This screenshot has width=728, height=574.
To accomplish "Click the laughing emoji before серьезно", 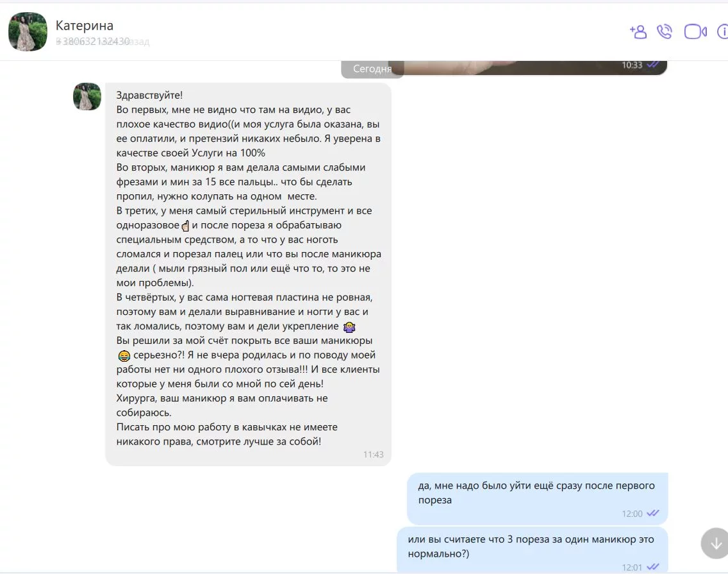I will (x=124, y=356).
